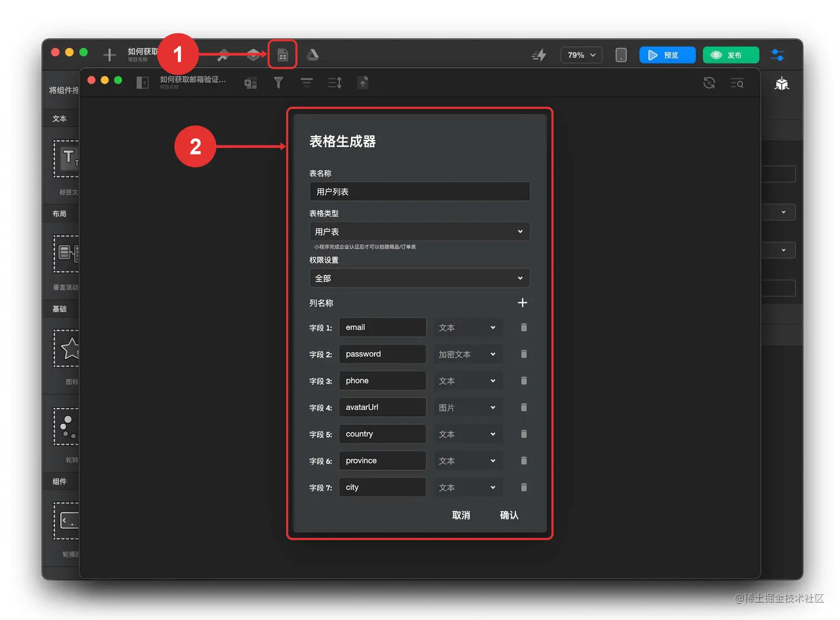The image size is (840, 620).
Task: Click the email field name input
Action: [382, 327]
